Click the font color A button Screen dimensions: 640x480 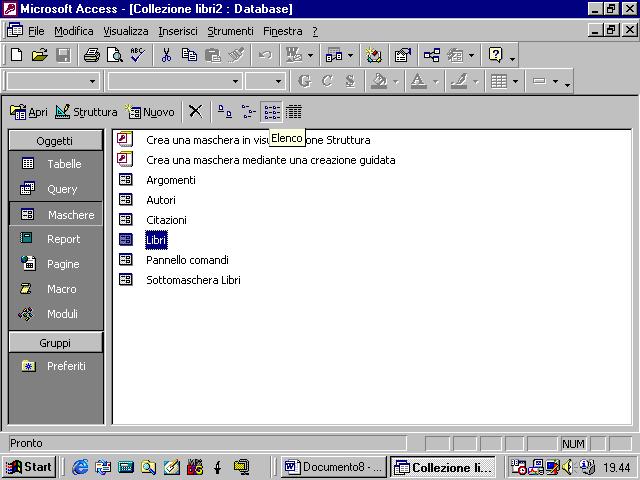coord(418,81)
